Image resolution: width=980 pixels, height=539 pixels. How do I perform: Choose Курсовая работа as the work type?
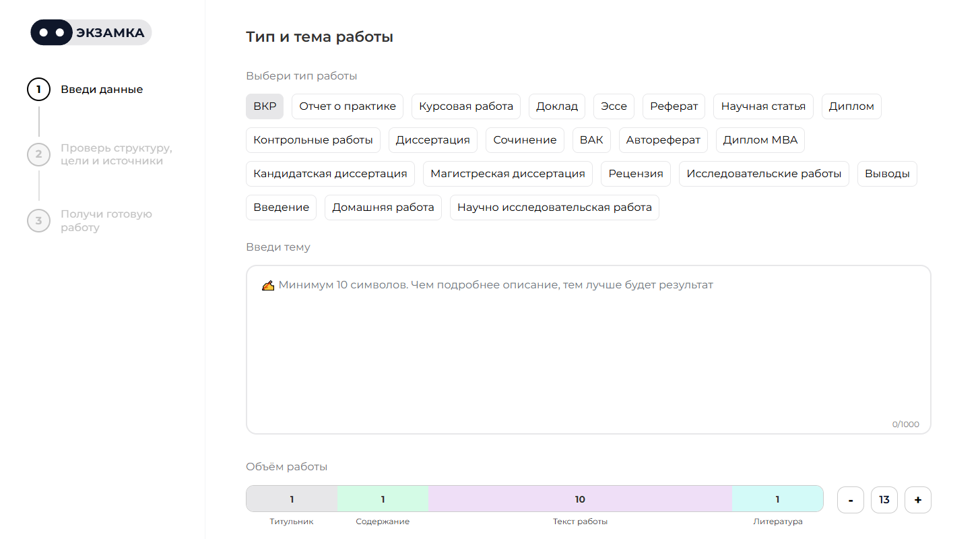pos(465,106)
